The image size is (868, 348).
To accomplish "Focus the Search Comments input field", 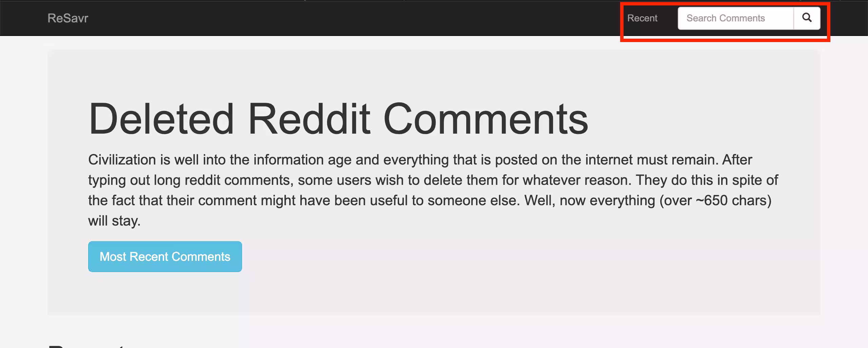I will point(735,18).
